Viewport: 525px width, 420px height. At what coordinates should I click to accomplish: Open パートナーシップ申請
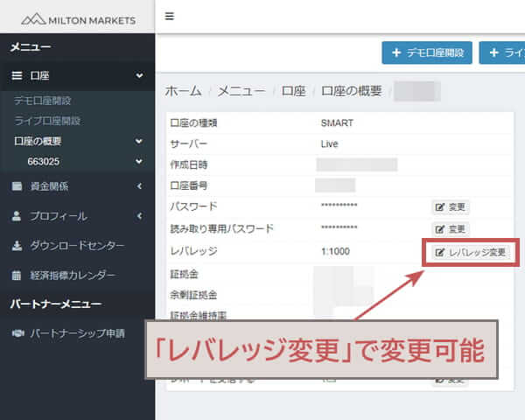(77, 333)
